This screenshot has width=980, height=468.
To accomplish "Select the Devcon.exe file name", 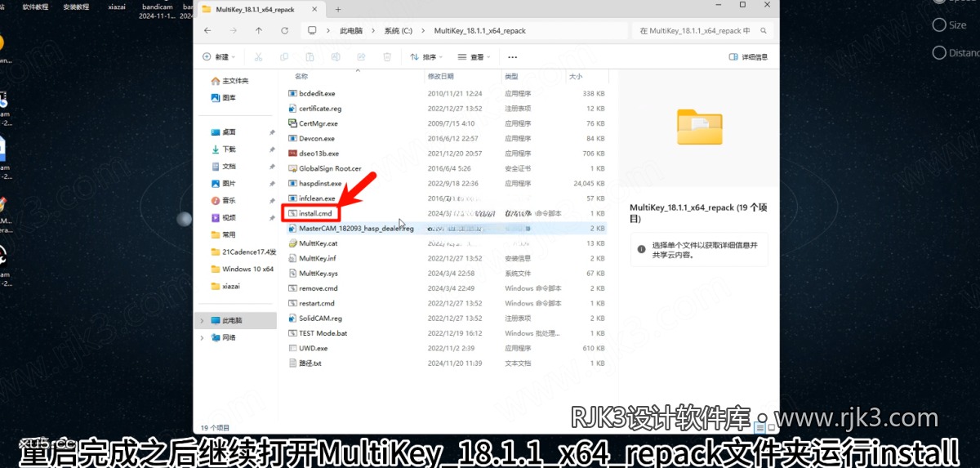I will coord(317,138).
